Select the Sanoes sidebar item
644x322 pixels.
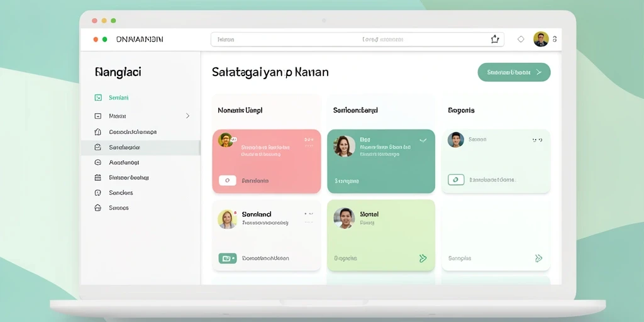pos(119,208)
